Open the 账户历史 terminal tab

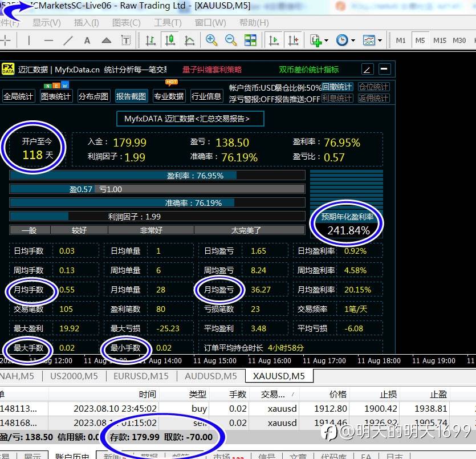72,456
